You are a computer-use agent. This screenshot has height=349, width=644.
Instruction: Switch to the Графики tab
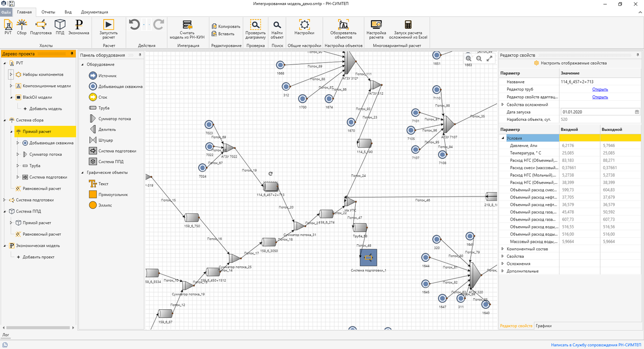point(543,326)
